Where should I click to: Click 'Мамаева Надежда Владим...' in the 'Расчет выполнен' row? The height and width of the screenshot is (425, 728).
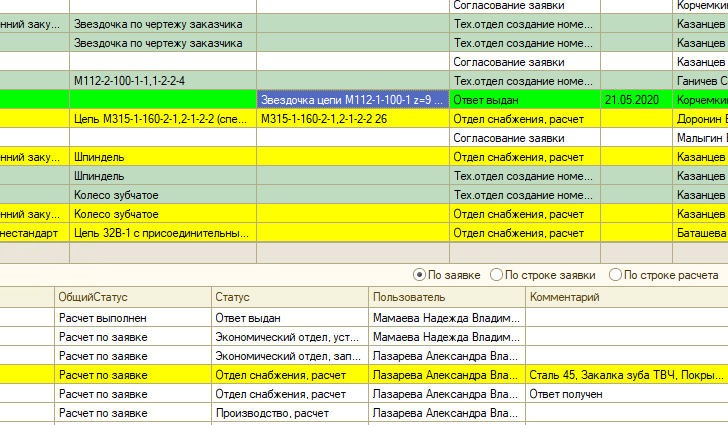click(x=447, y=318)
